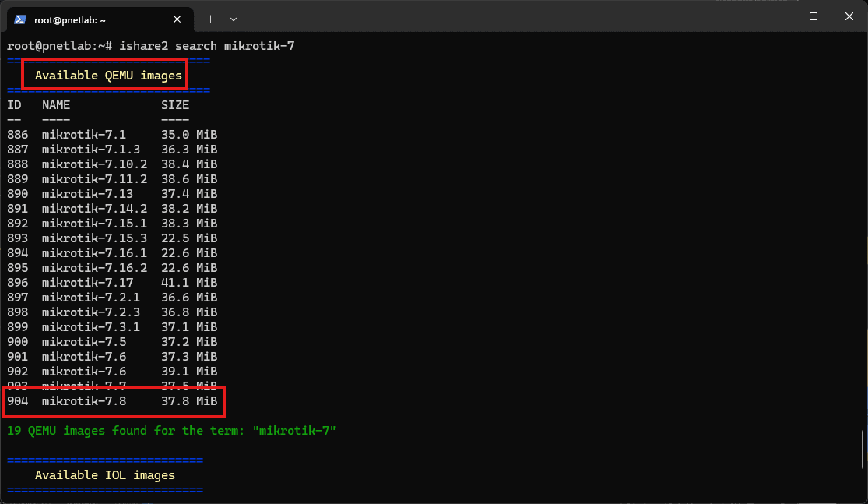Close the root@pnetlab tab

tap(177, 19)
